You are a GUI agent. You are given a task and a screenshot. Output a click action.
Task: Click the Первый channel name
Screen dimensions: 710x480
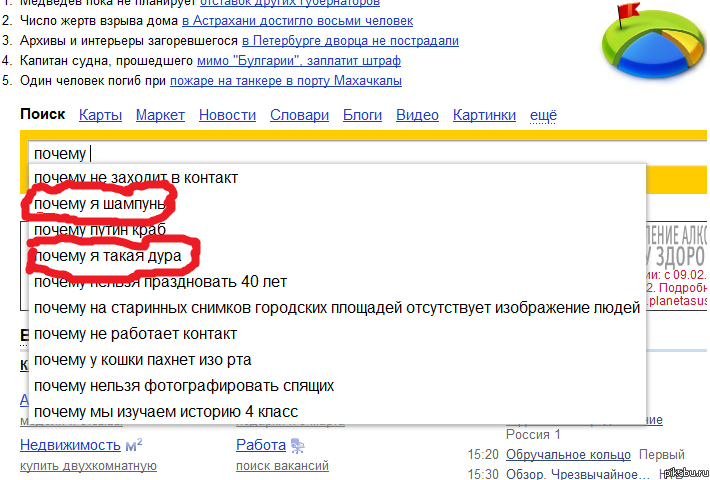pyautogui.click(x=662, y=454)
